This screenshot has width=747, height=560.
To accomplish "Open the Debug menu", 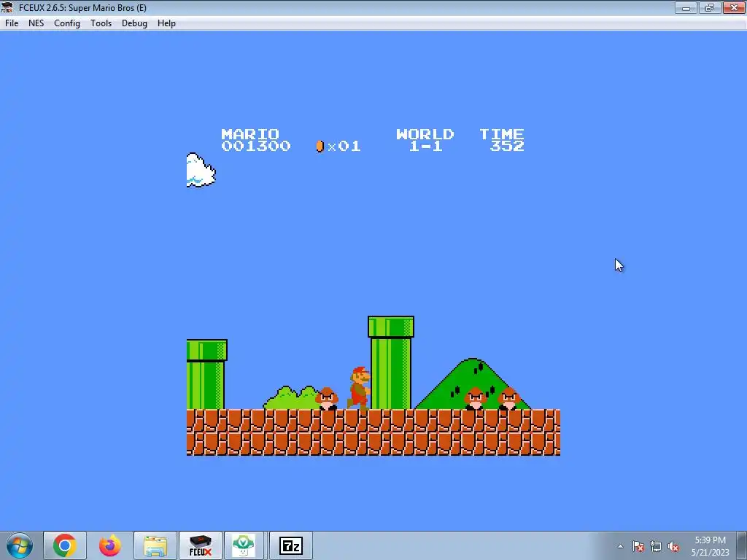I will pyautogui.click(x=134, y=23).
